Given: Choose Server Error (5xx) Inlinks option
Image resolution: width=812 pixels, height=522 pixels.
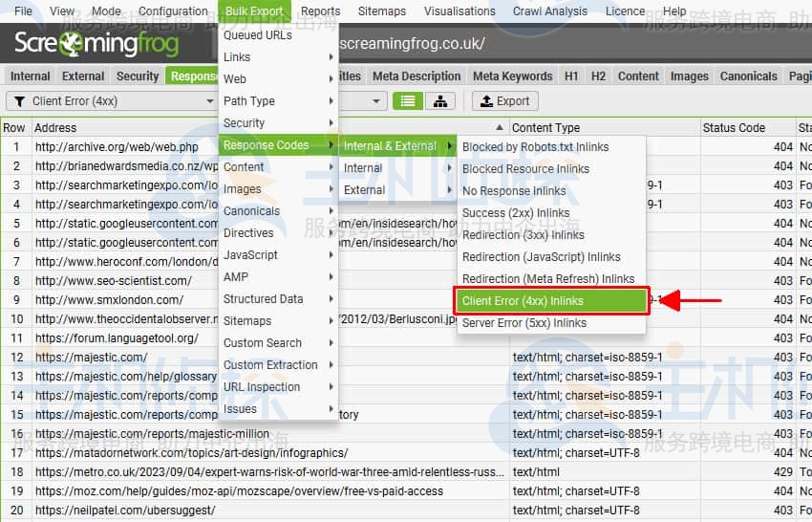Looking at the screenshot, I should tap(524, 323).
